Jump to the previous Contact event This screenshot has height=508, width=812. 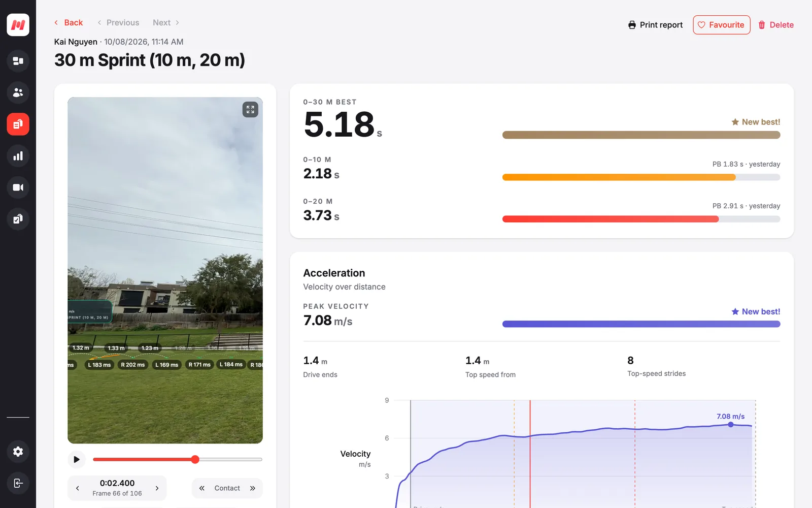[202, 488]
